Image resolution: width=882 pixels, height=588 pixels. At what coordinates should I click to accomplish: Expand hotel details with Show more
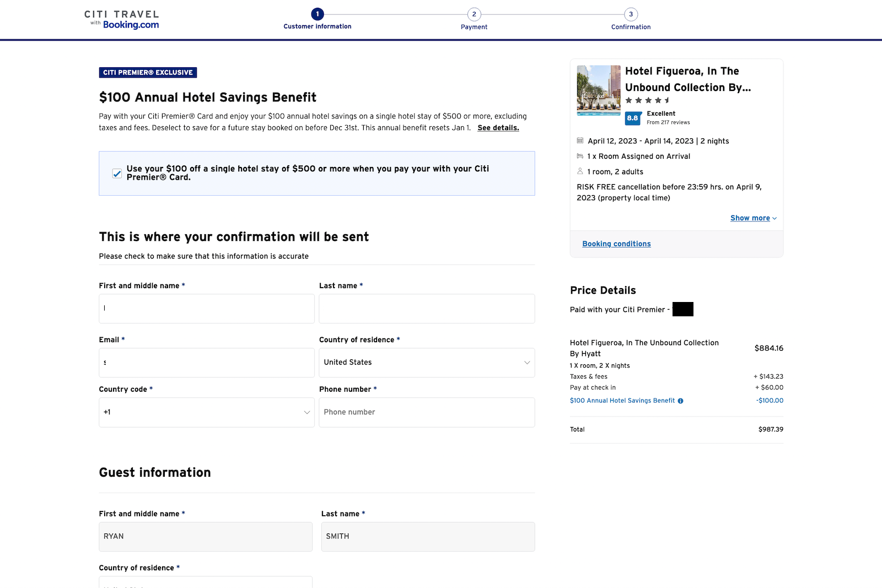pyautogui.click(x=754, y=218)
